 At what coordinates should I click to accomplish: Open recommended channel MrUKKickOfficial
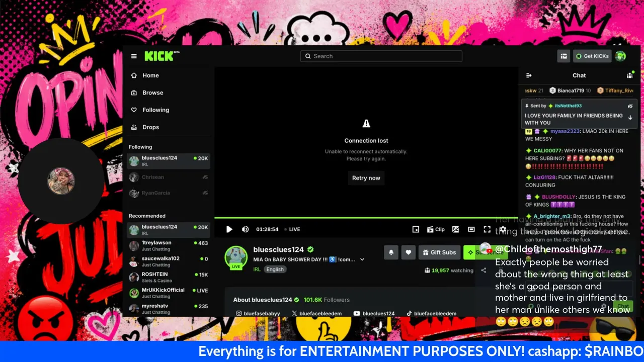169,293
